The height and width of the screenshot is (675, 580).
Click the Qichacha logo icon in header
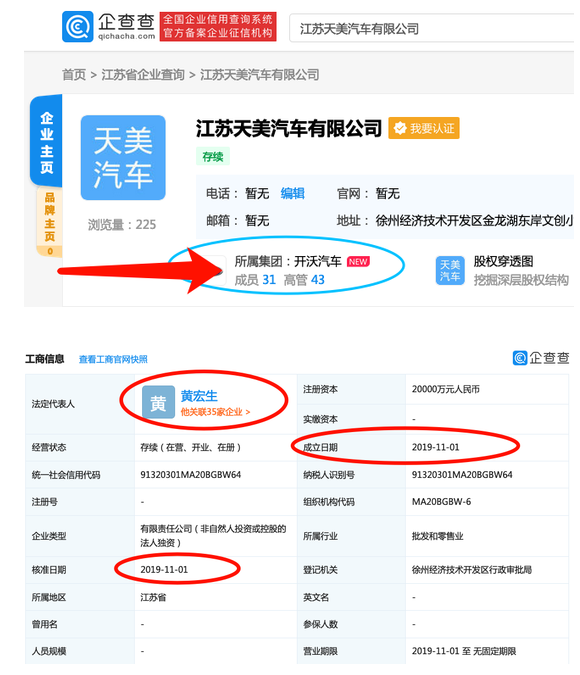click(78, 27)
